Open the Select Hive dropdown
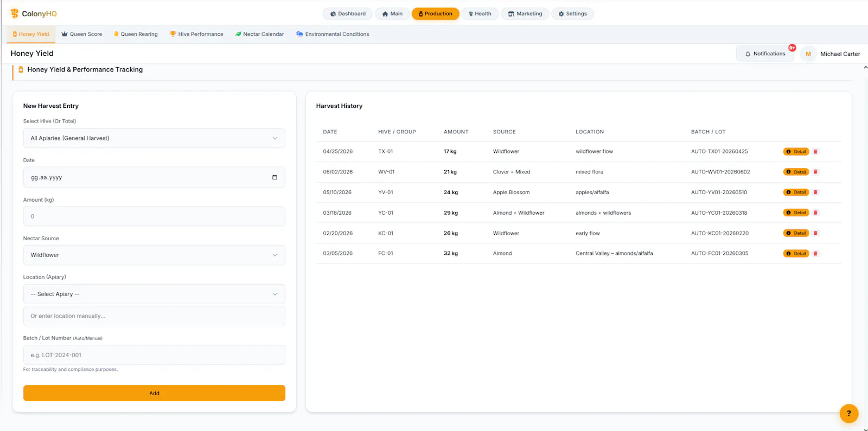The image size is (868, 431). tap(154, 138)
